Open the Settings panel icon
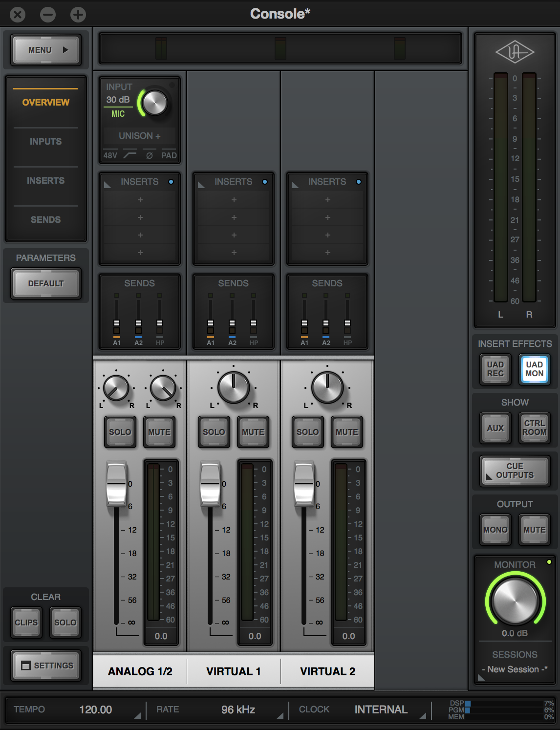The height and width of the screenshot is (730, 560). (45, 666)
